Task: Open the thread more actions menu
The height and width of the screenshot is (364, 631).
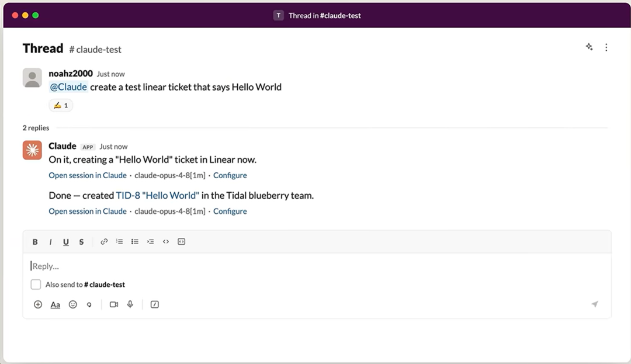Action: tap(606, 47)
